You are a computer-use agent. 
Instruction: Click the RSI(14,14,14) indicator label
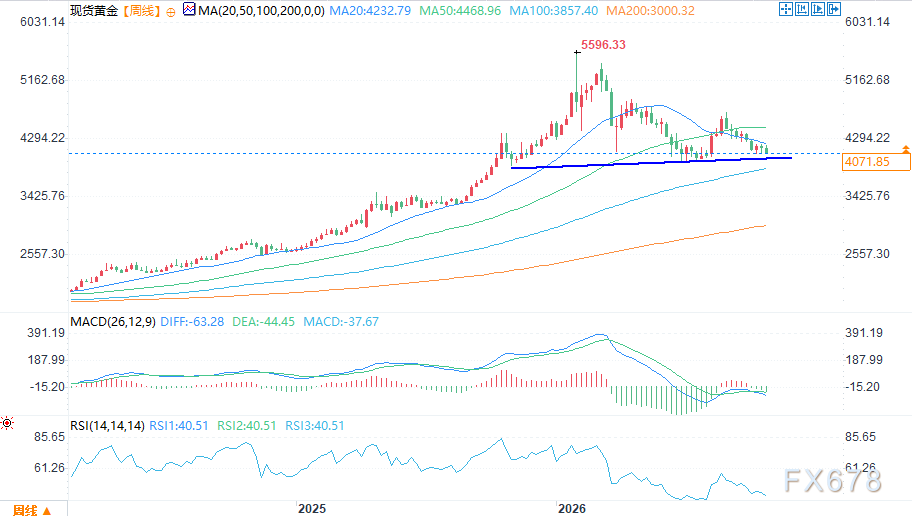pos(107,426)
